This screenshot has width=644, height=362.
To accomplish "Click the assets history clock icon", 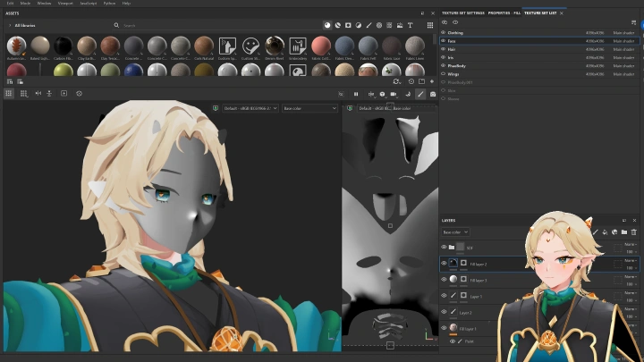I will point(411,81).
